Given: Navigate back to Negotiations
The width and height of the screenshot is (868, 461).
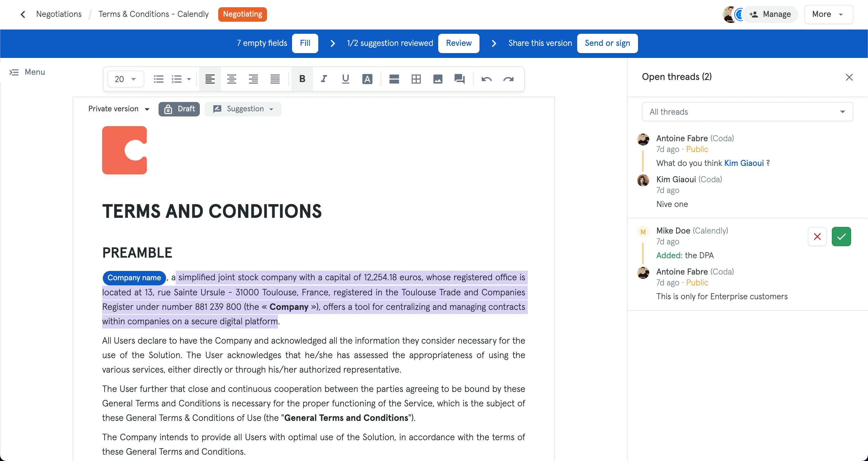Looking at the screenshot, I should 59,14.
